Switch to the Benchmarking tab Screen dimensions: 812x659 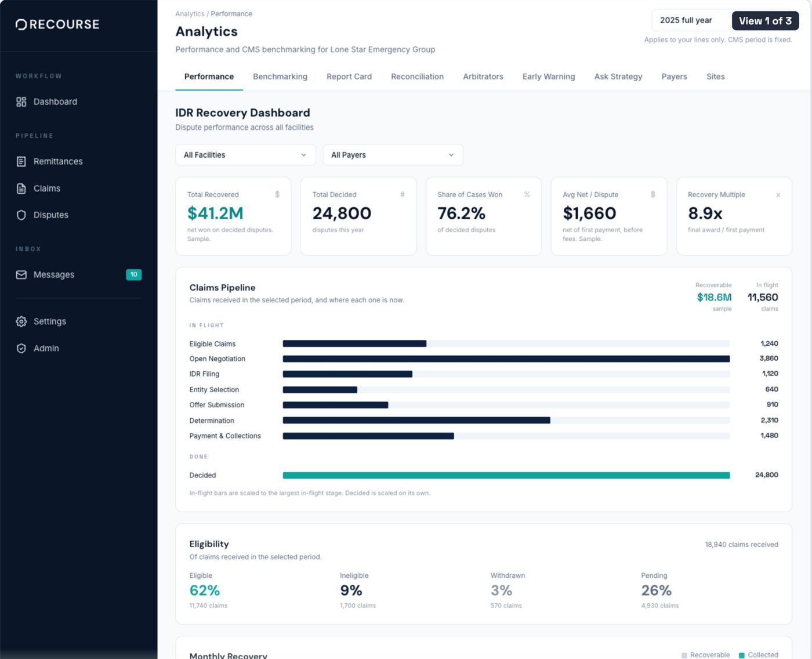(280, 77)
